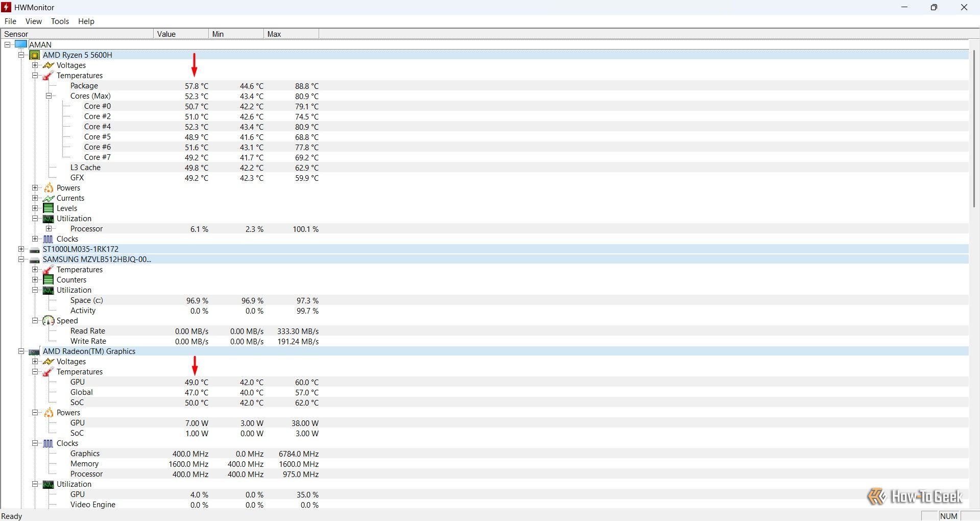Click the Max column header
980x521 pixels.
(x=291, y=34)
